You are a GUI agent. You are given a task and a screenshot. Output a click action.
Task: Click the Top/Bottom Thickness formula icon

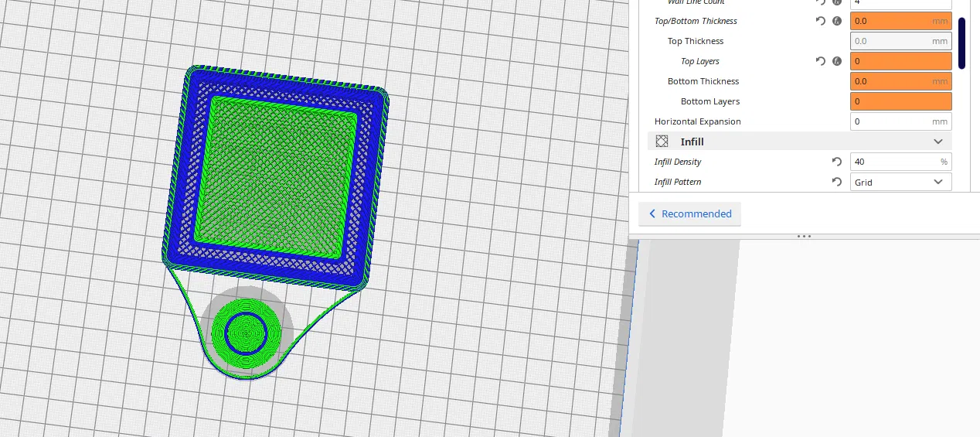[x=837, y=21]
